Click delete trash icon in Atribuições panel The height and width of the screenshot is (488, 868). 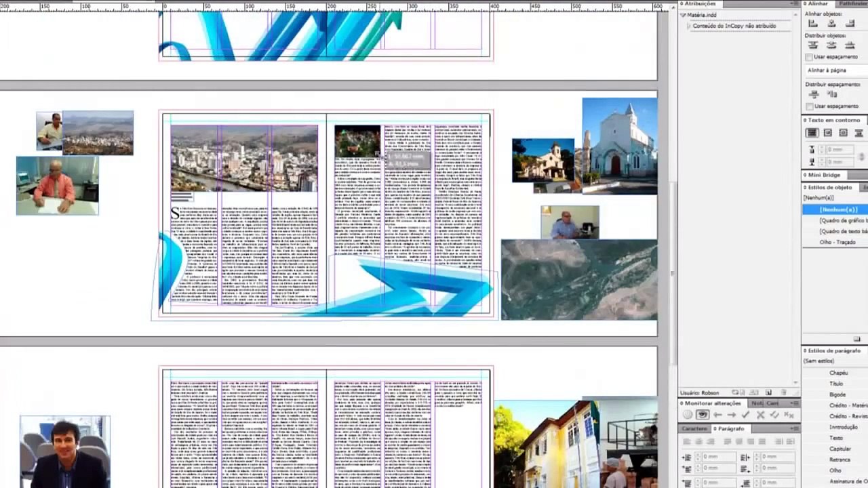click(x=783, y=392)
